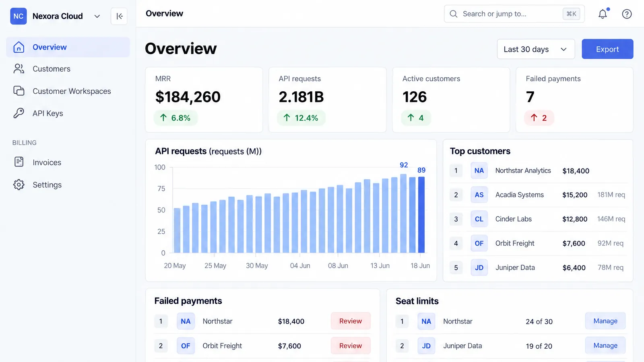
Task: Click the magnifier icon in the search box
Action: (x=454, y=14)
